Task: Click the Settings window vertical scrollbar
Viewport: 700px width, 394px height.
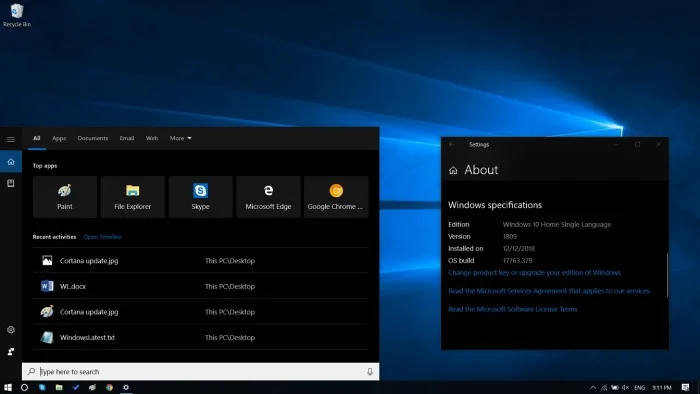Action: point(668,275)
